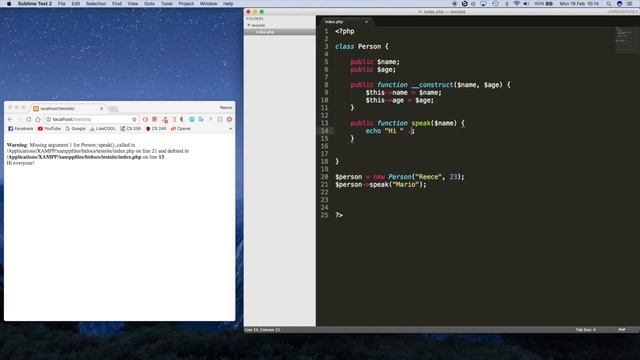Open the Window menu
The image size is (640, 360).
pos(208,4)
